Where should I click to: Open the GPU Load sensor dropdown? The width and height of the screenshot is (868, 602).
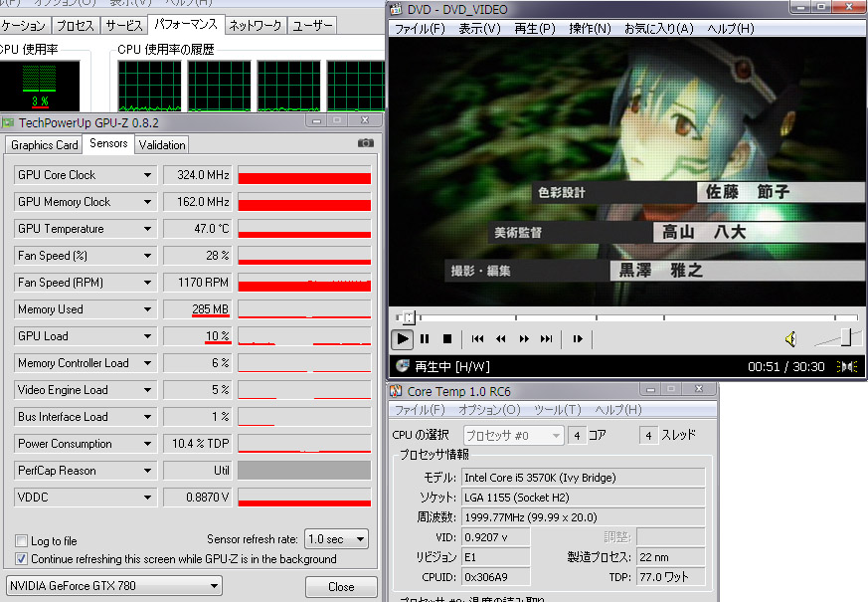pos(147,336)
